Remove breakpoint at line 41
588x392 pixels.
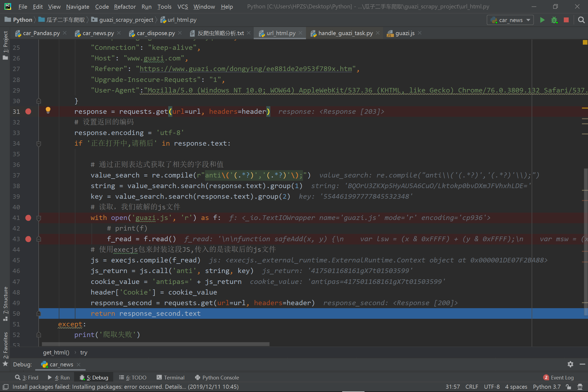(x=28, y=218)
